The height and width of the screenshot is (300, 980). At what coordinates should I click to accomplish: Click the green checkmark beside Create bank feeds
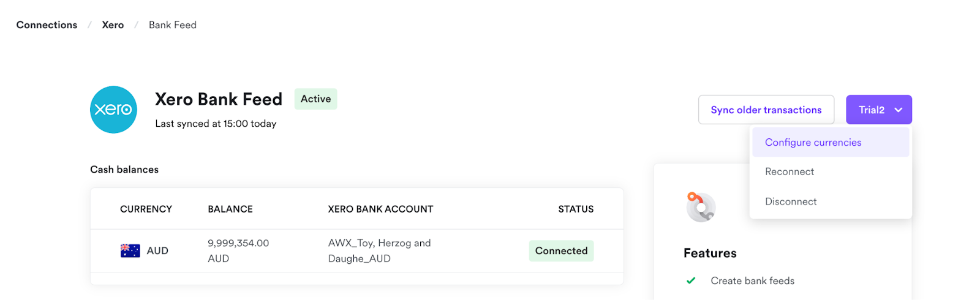(691, 280)
